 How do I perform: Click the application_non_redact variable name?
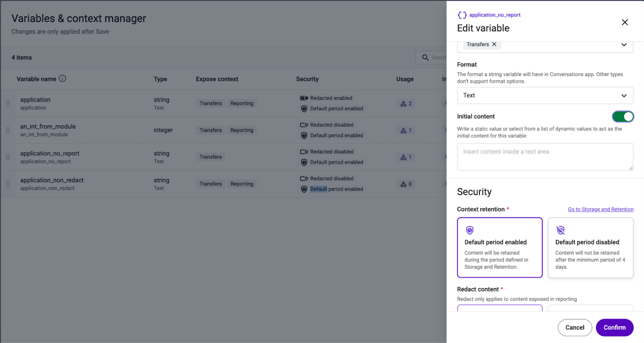[x=52, y=180]
